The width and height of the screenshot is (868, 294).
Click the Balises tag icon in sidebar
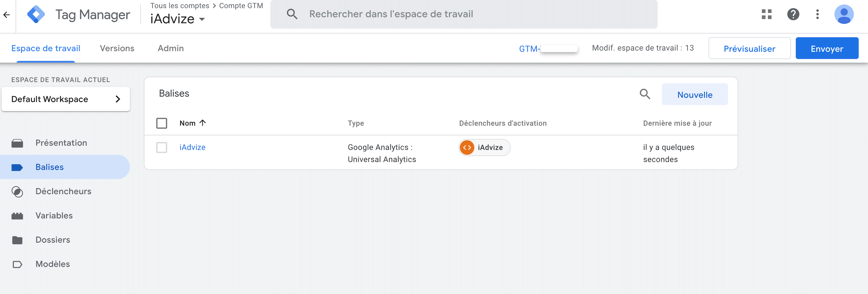tap(17, 167)
